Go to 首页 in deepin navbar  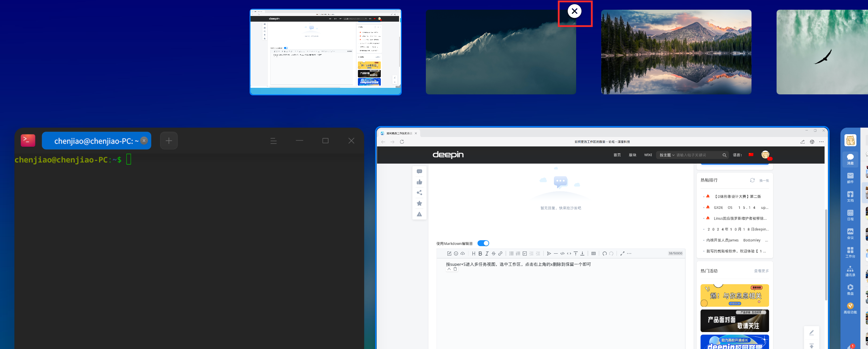617,155
